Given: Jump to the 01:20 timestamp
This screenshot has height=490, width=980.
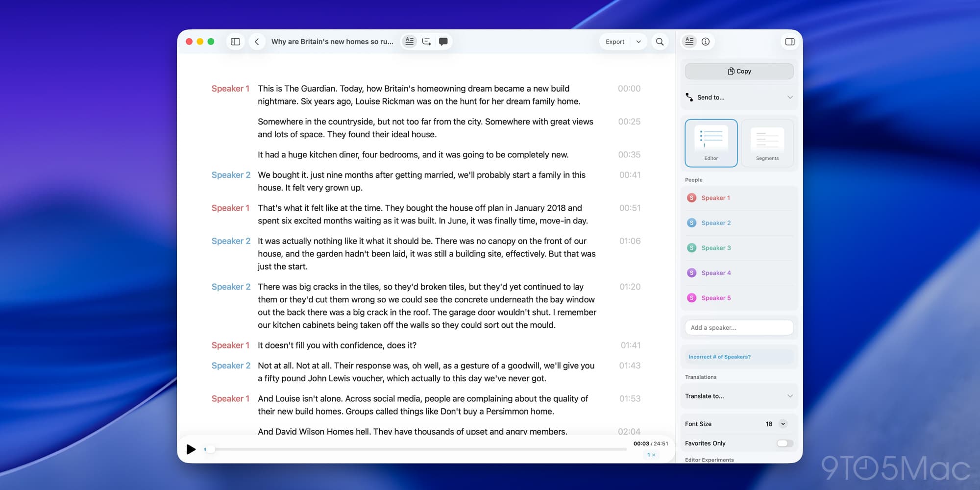Looking at the screenshot, I should click(630, 287).
